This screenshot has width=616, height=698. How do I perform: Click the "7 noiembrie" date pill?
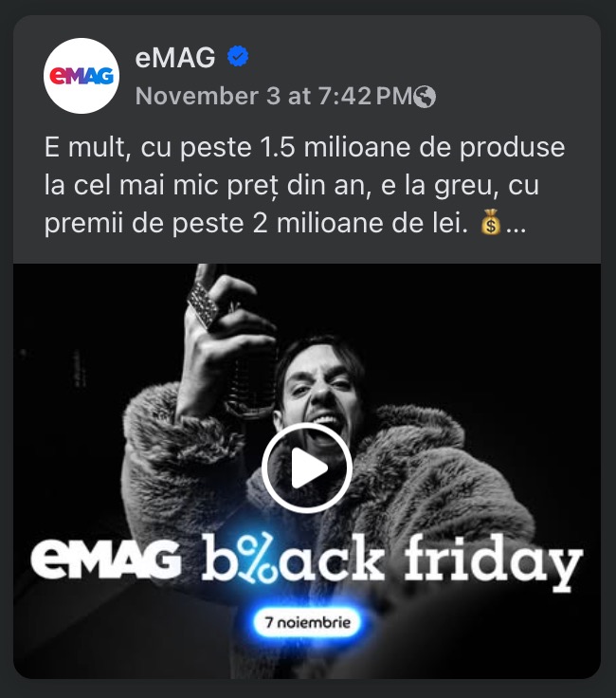307,622
